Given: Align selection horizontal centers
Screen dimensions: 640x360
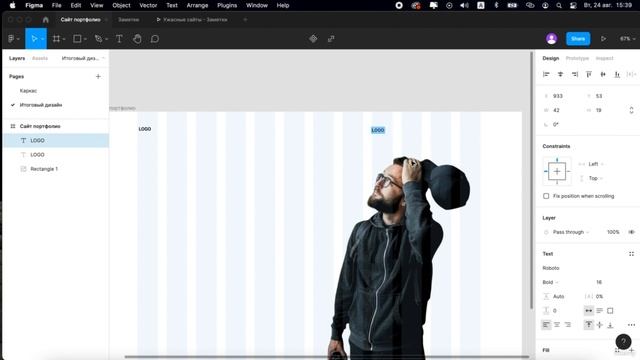Looking at the screenshot, I should coord(560,74).
